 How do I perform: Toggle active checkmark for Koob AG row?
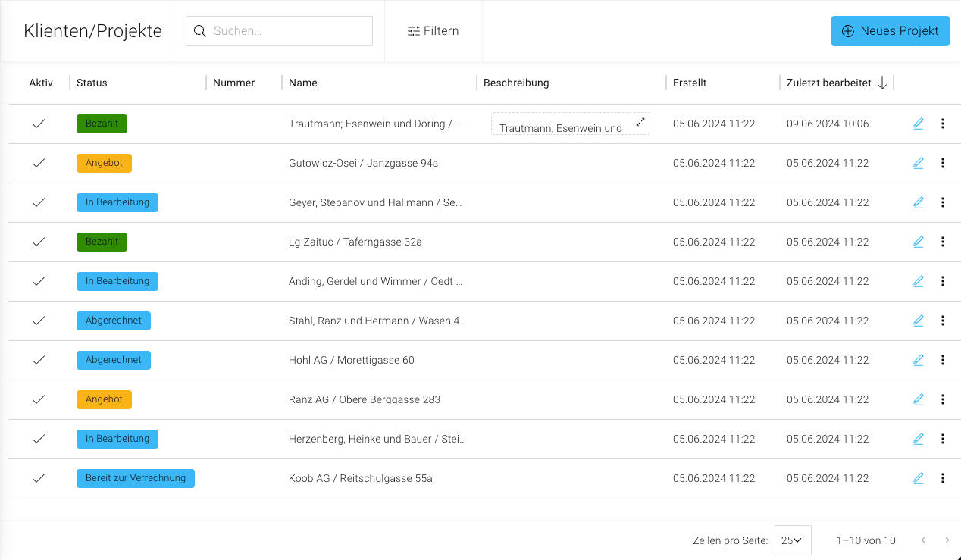39,478
